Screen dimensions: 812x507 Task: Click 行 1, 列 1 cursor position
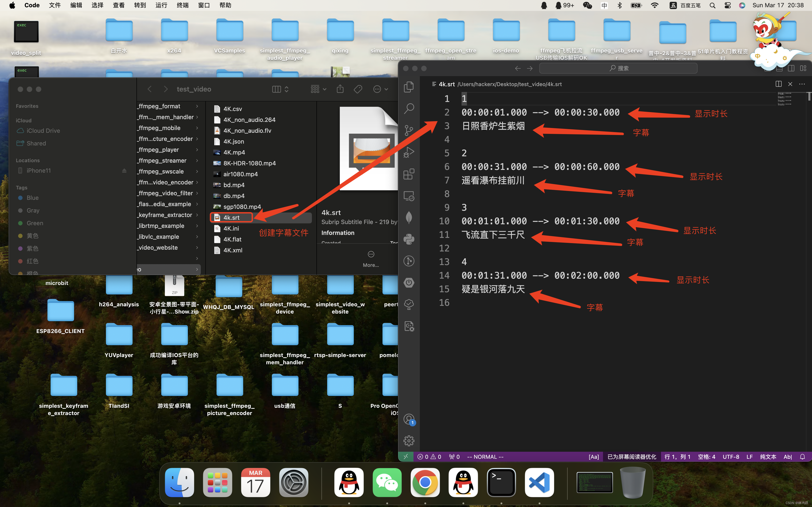coord(677,457)
